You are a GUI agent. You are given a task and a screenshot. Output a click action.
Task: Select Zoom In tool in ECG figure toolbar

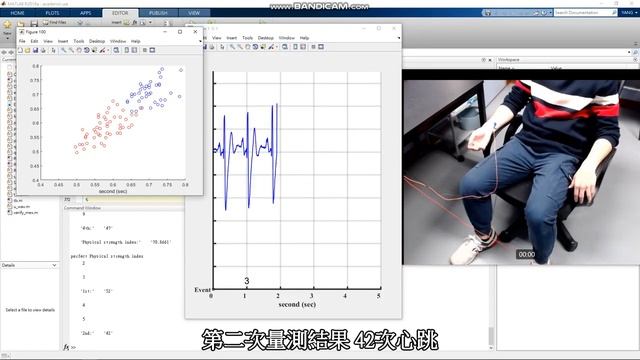click(232, 47)
